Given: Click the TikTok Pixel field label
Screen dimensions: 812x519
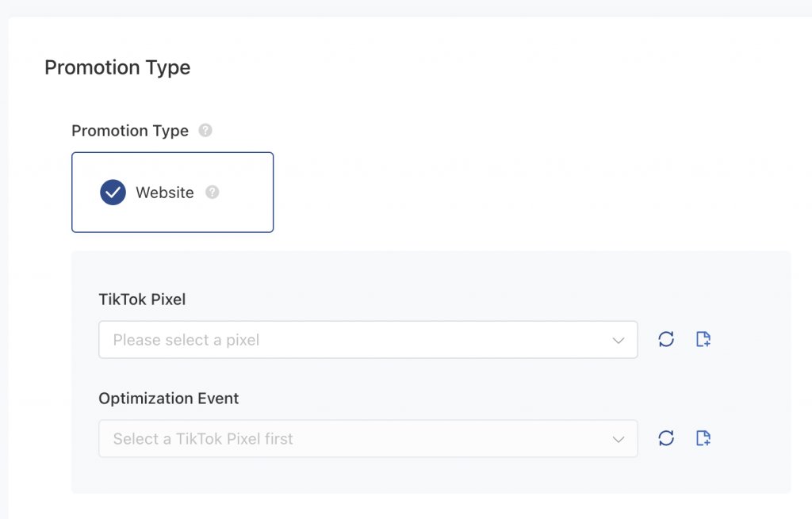Looking at the screenshot, I should [142, 300].
